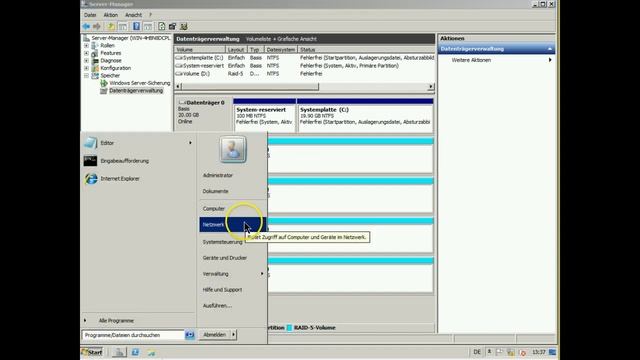Click the Abmelden button
The height and width of the screenshot is (360, 640).
click(x=215, y=335)
